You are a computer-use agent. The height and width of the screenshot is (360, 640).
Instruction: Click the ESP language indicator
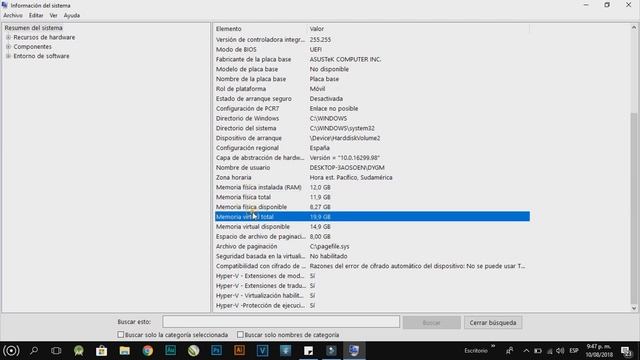coord(574,351)
